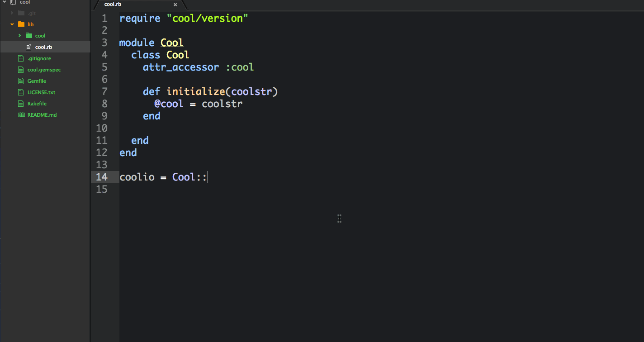Click the @cool instance variable
This screenshot has height=342, width=644.
[x=169, y=104]
